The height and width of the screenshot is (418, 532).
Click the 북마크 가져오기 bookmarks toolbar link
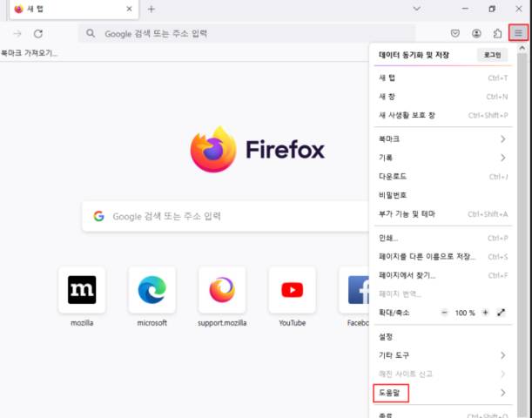29,53
